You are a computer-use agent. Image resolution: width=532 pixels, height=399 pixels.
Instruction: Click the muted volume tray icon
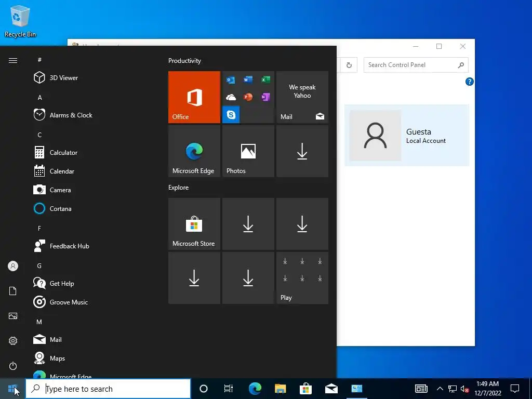tap(464, 389)
